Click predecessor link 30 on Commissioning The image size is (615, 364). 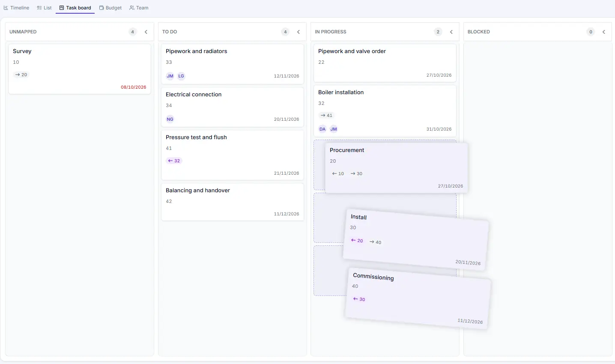click(359, 299)
